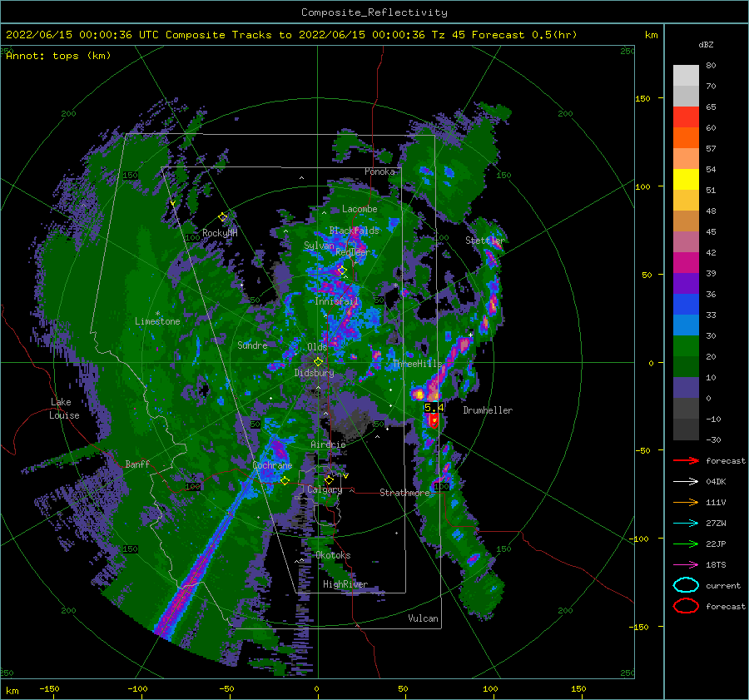Click the green 22JP arrow legend icon
This screenshot has width=749, height=700.
point(686,544)
